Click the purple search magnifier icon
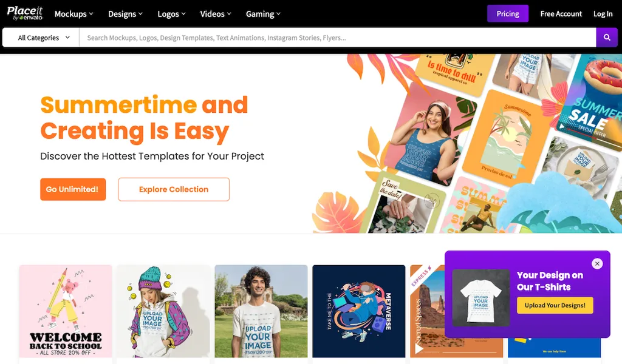Image resolution: width=622 pixels, height=364 pixels. (607, 37)
